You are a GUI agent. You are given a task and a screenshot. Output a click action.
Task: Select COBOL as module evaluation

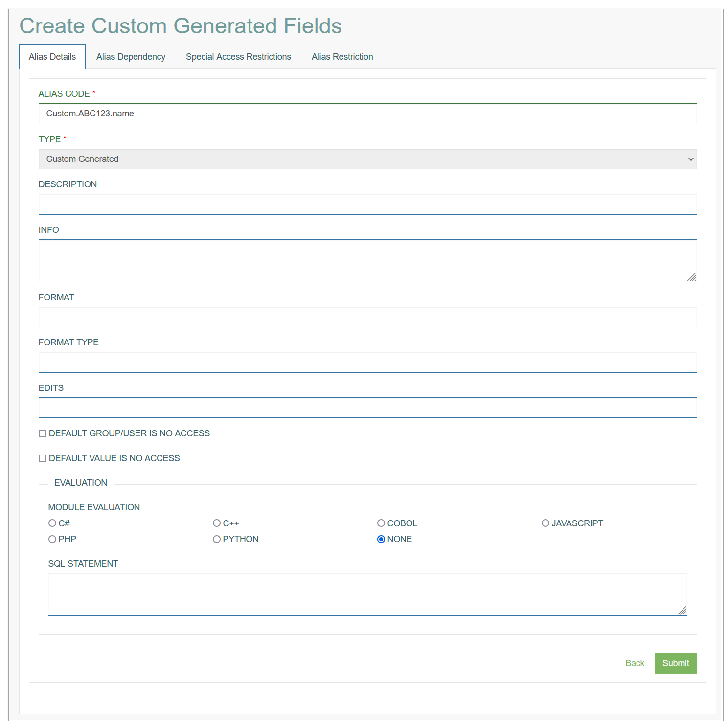[x=381, y=523]
